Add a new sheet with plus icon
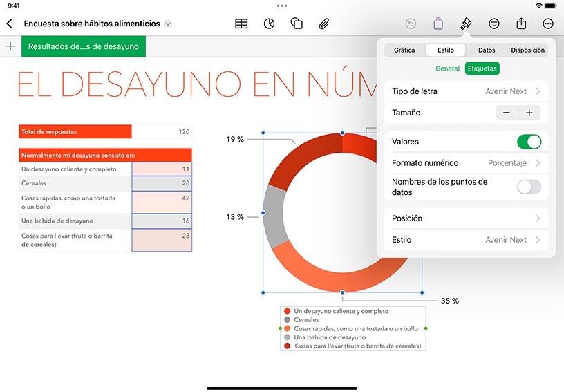The width and height of the screenshot is (564, 392). [11, 46]
